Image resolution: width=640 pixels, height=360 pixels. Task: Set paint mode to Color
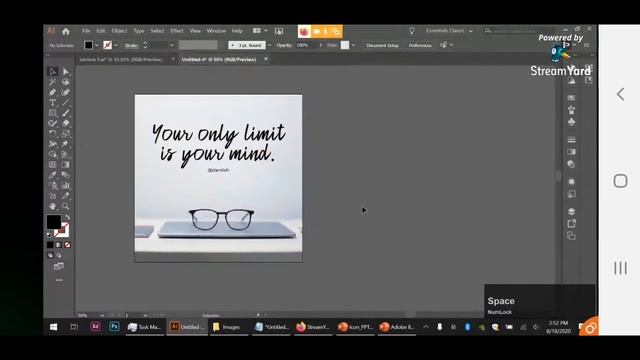(x=50, y=245)
